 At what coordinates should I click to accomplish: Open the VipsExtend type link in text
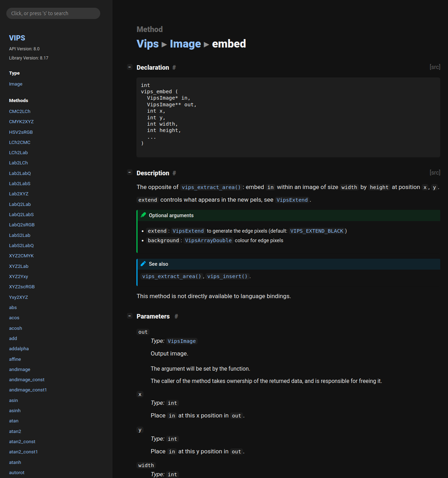coord(292,200)
